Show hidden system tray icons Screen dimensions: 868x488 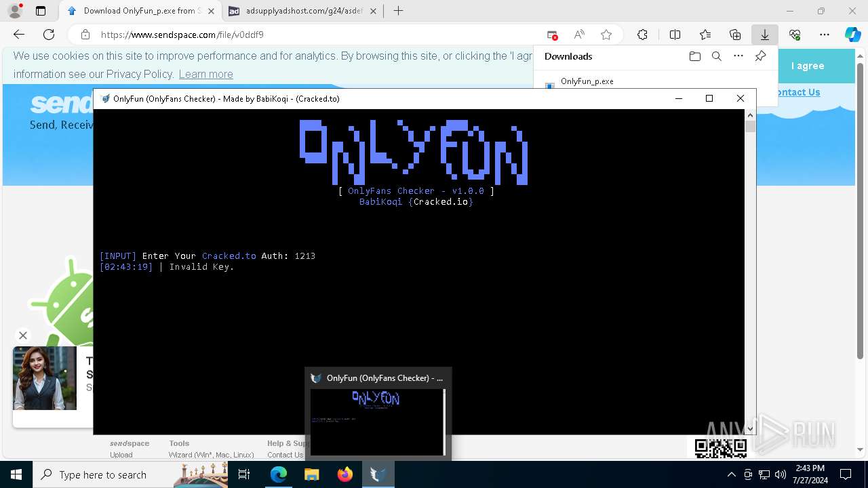[731, 474]
